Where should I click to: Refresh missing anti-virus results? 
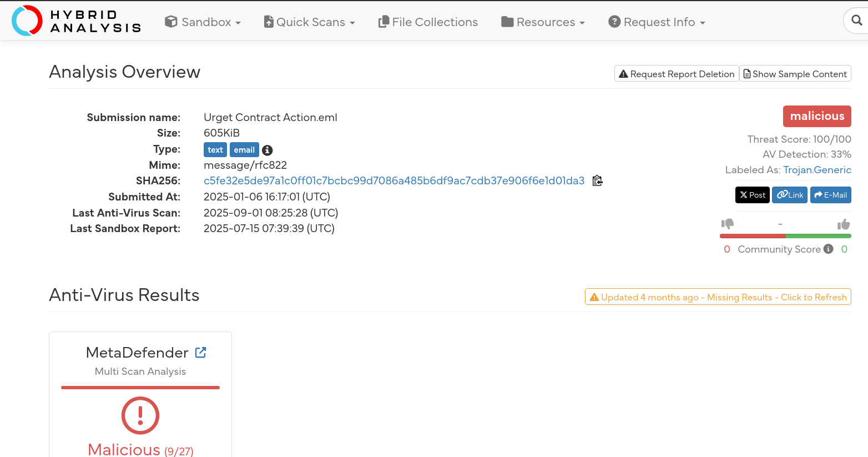717,297
